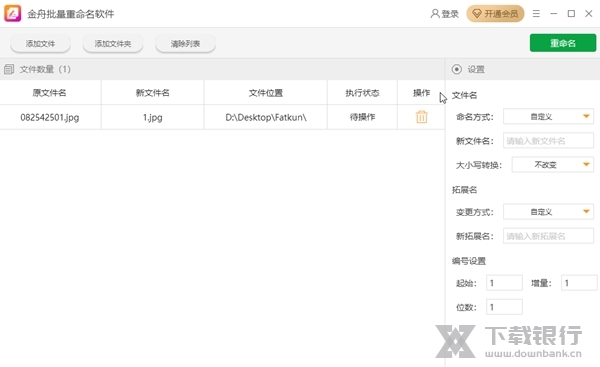
Task: Minimize the window
Action: (x=554, y=14)
